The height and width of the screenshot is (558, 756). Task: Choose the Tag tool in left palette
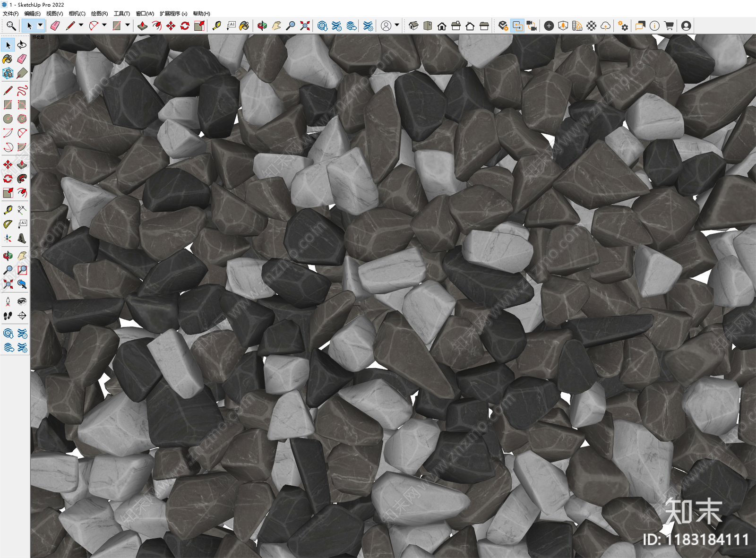tap(22, 73)
